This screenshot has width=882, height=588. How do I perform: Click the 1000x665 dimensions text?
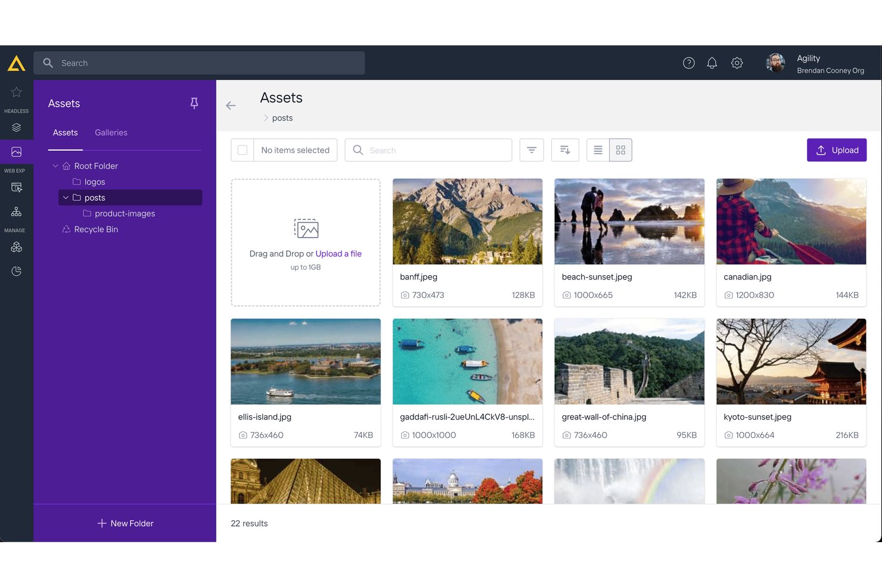click(593, 295)
